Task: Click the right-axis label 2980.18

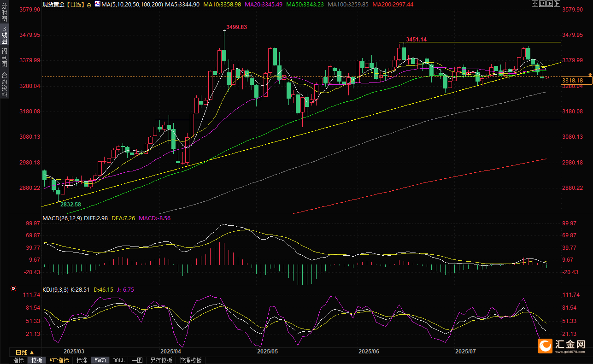Action: pos(573,163)
